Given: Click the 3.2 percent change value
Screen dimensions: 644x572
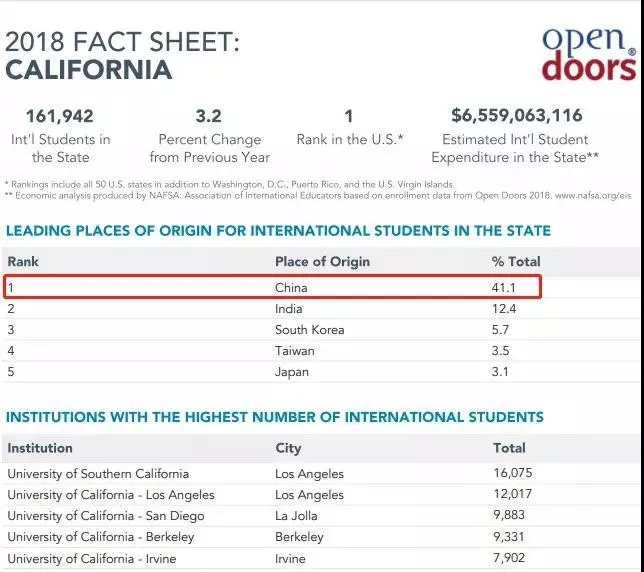Looking at the screenshot, I should (209, 116).
